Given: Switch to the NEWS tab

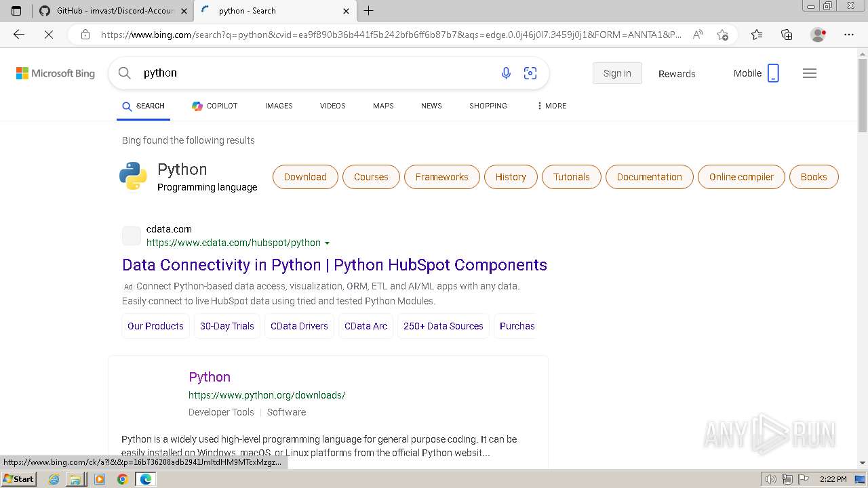Looking at the screenshot, I should click(x=431, y=106).
